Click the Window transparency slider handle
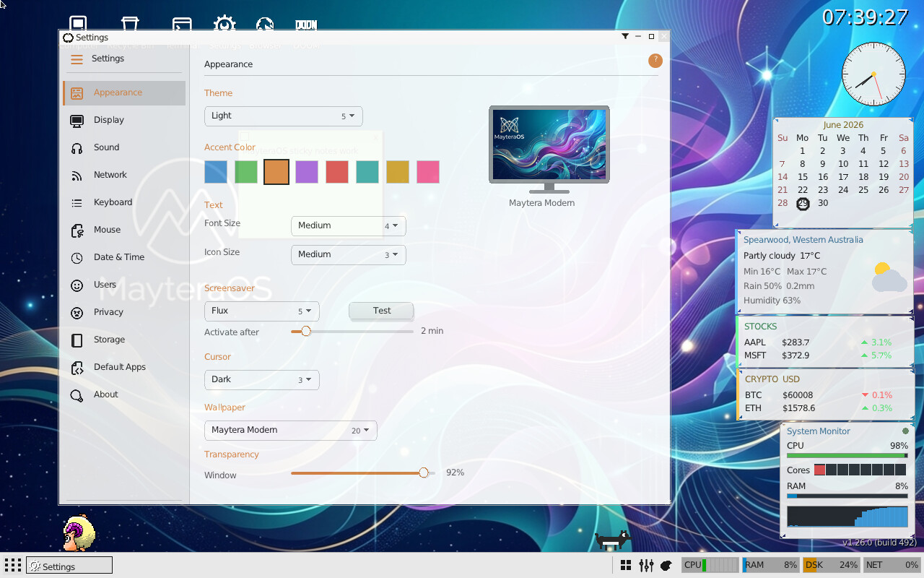This screenshot has width=924, height=578. [x=424, y=473]
